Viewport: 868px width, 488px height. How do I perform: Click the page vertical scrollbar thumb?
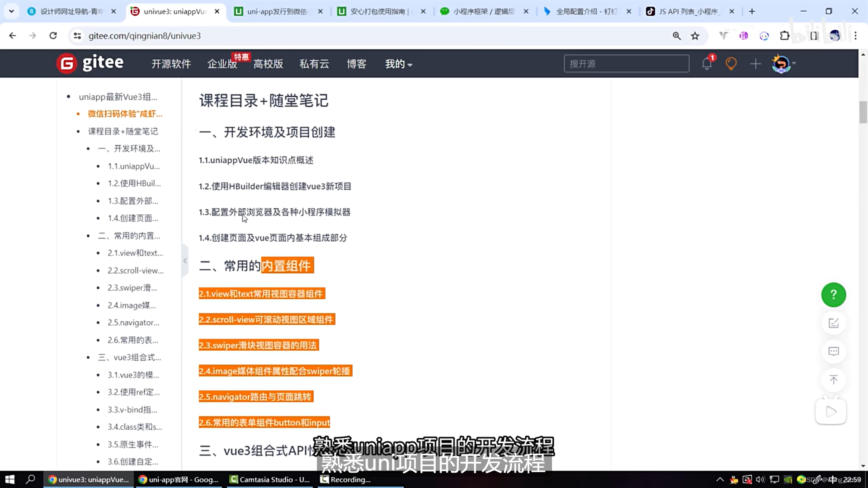(863, 112)
